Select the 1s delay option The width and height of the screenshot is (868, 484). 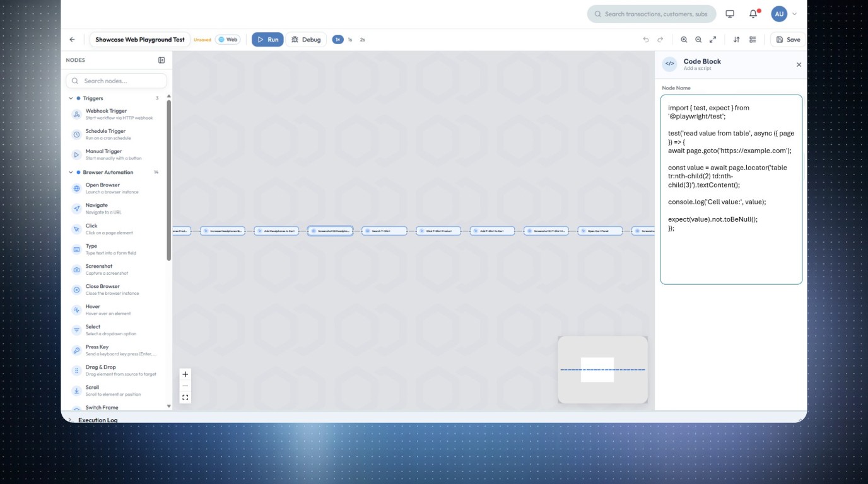pos(350,39)
